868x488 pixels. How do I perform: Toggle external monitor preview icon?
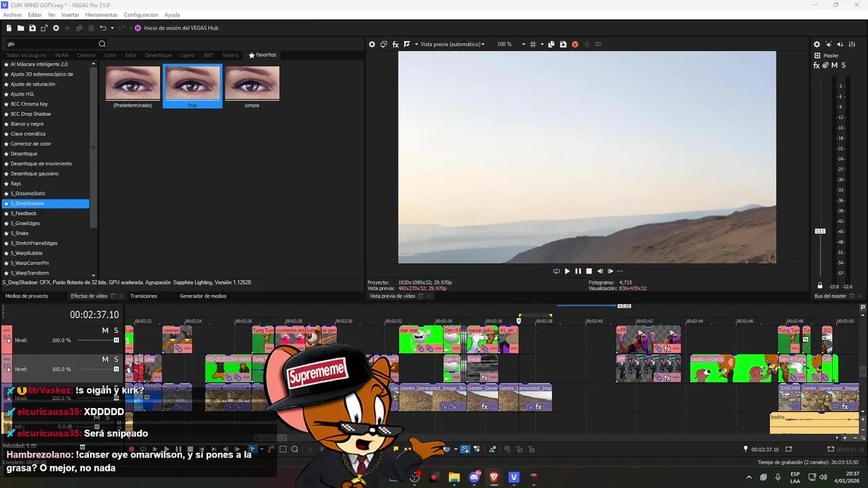tap(384, 44)
